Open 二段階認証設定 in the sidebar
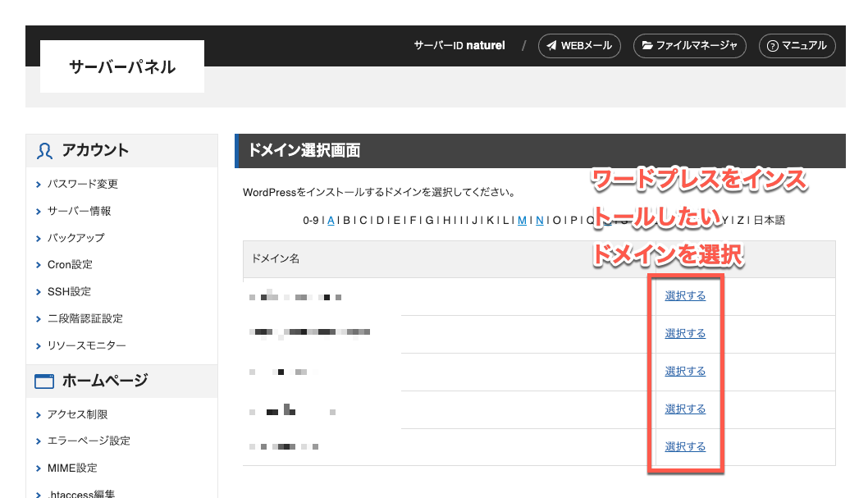The image size is (868, 498). [x=85, y=318]
